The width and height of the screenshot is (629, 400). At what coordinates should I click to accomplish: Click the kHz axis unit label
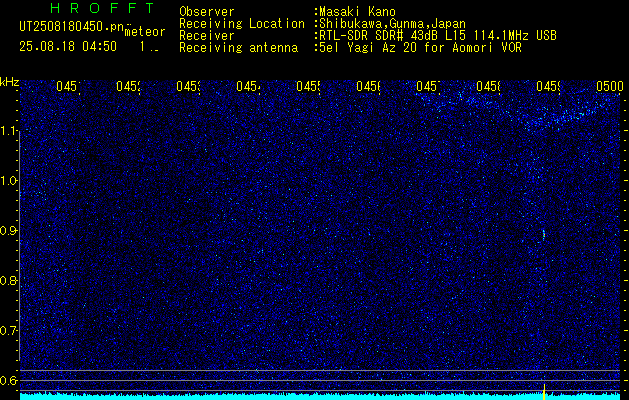pyautogui.click(x=9, y=82)
